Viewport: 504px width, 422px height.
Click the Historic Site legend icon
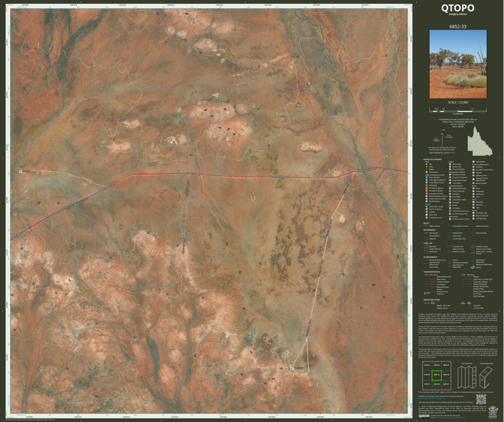coord(450,164)
